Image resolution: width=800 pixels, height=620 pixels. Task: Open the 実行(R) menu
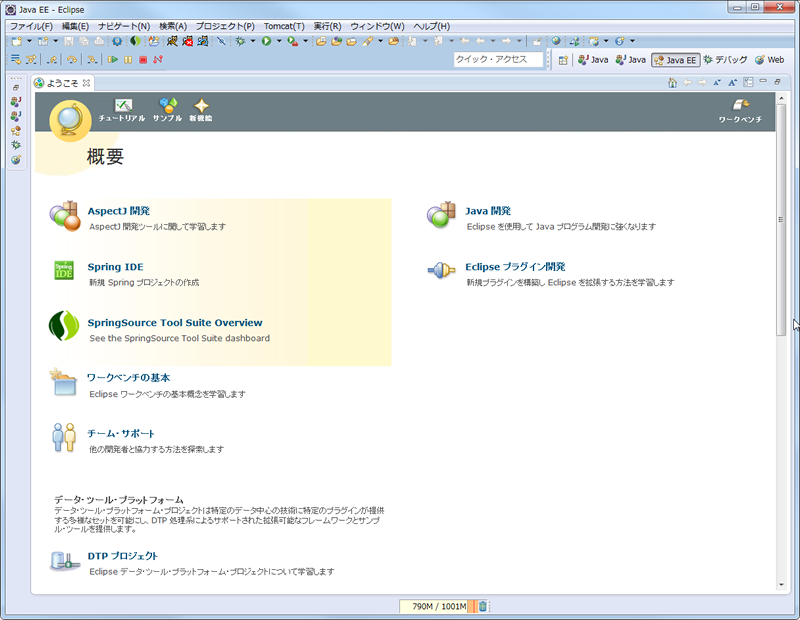[x=327, y=26]
